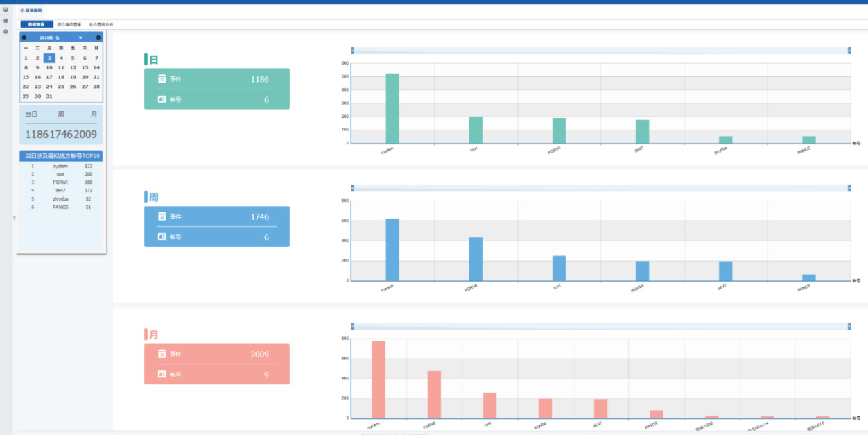Click the 周 label in summary panel
The height and width of the screenshot is (435, 868).
tap(61, 114)
